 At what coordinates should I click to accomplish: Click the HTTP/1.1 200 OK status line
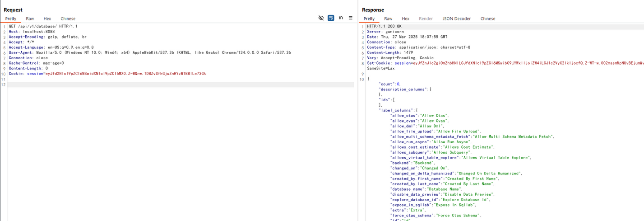(385, 26)
